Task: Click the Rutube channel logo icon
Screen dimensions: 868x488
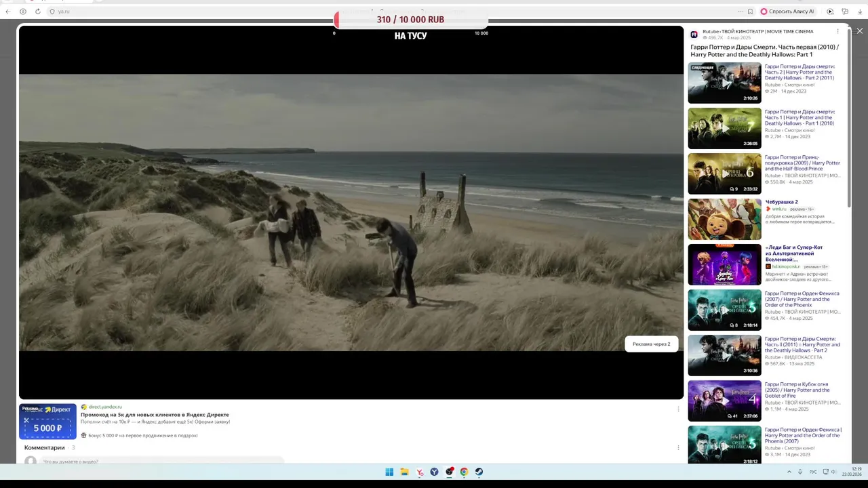Action: point(694,35)
